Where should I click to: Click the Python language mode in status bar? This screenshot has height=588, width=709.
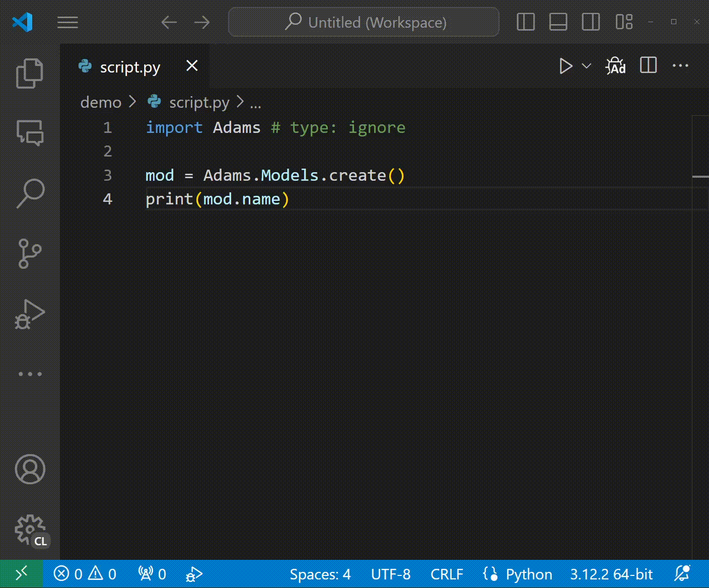(x=529, y=574)
